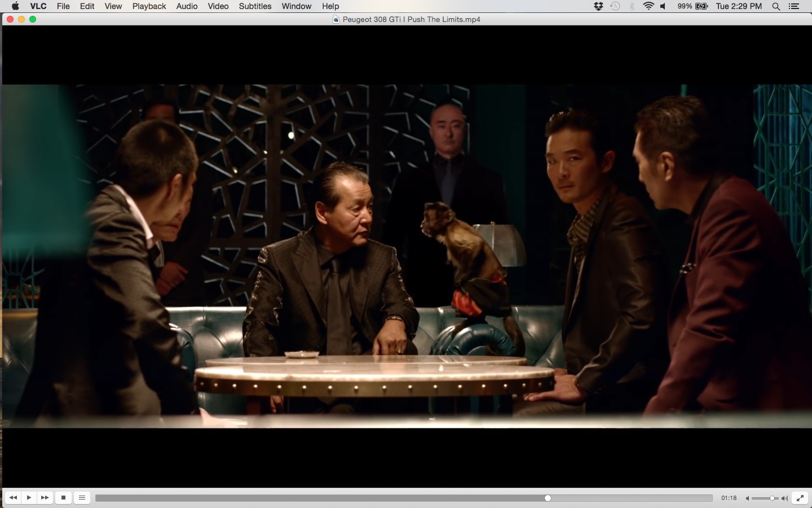Open the View menu
812x508 pixels.
[x=113, y=6]
